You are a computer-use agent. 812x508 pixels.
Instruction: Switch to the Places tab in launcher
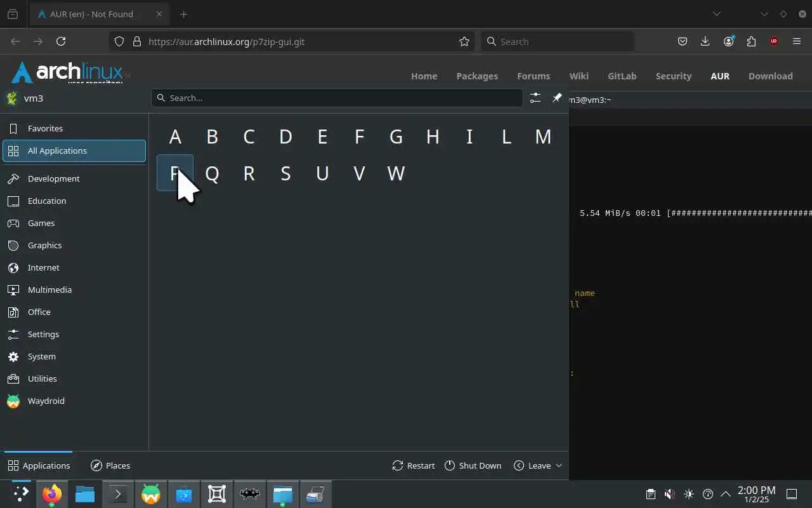tap(110, 465)
